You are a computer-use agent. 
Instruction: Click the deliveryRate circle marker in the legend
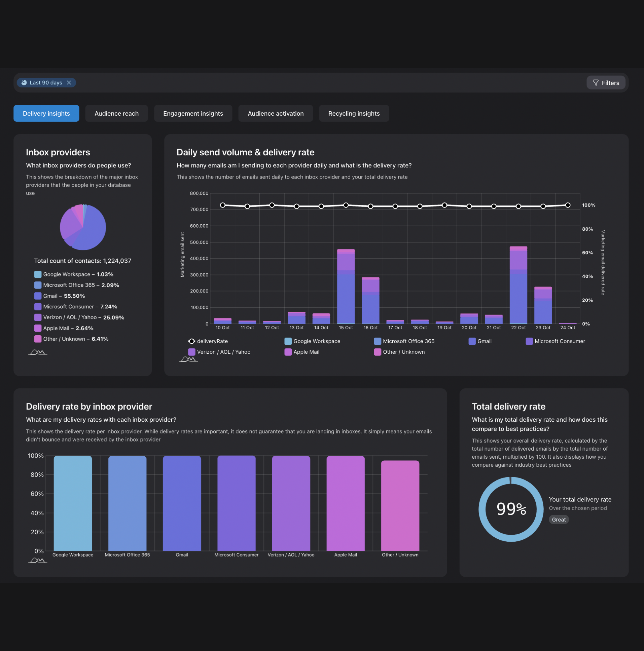click(x=191, y=341)
